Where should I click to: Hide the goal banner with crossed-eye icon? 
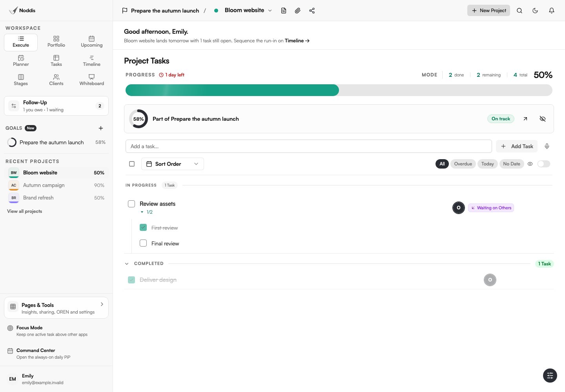(x=543, y=119)
